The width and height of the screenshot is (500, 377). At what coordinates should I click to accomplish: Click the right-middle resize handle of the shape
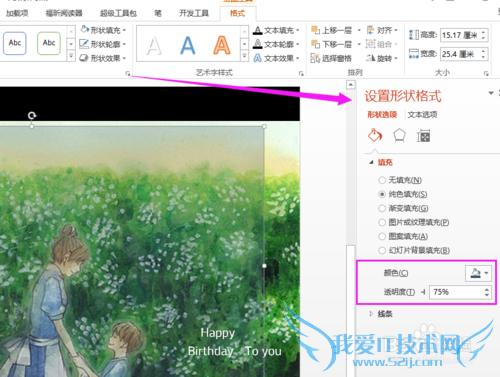264,266
